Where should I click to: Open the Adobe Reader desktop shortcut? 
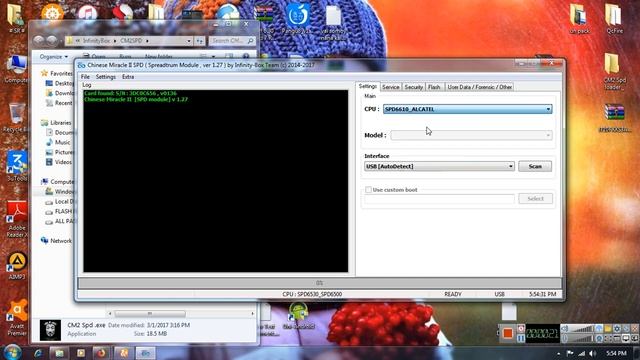(x=16, y=219)
